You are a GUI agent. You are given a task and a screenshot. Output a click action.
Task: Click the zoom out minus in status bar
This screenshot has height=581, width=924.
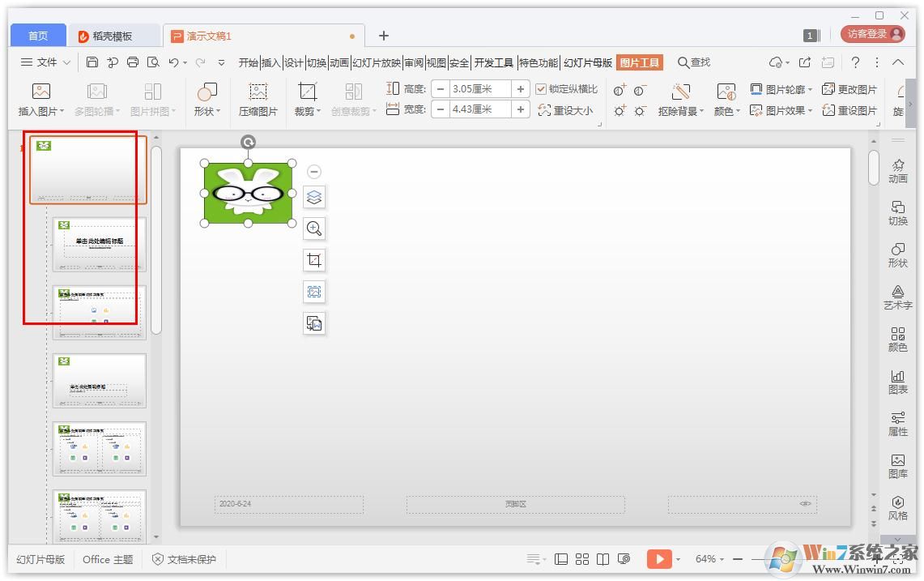pyautogui.click(x=737, y=559)
